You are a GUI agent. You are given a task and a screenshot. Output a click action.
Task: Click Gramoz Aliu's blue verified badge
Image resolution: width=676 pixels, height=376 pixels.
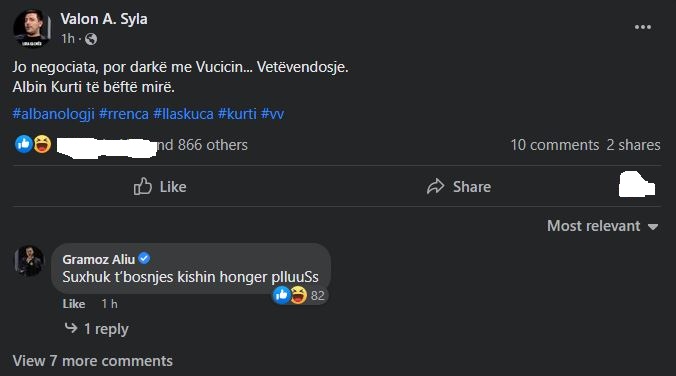click(x=144, y=258)
